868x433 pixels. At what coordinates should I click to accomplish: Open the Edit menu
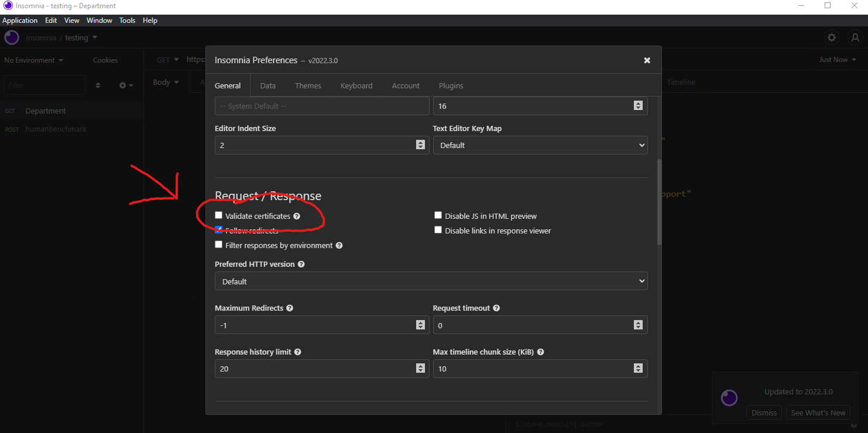tap(51, 20)
